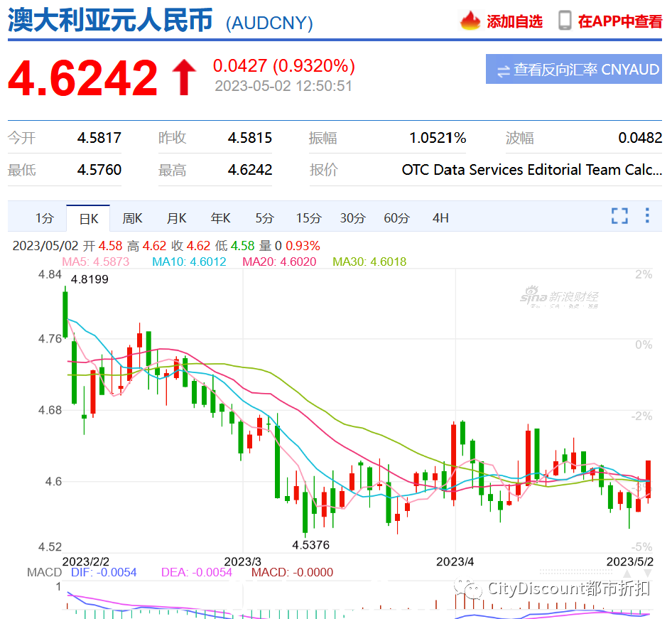The image size is (672, 619).
Task: Click the 最低 value 4.5760
Action: [99, 170]
